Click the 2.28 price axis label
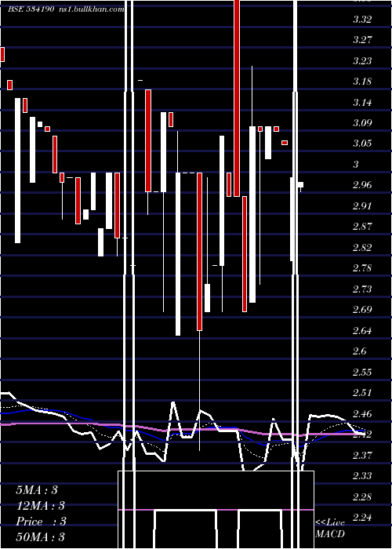 362,496
